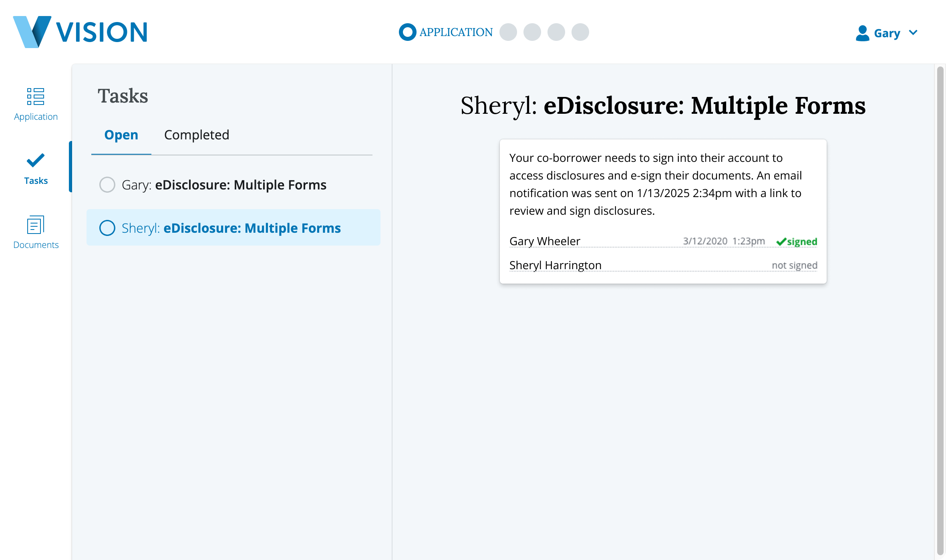Open the Documents sidebar icon

[x=36, y=225]
